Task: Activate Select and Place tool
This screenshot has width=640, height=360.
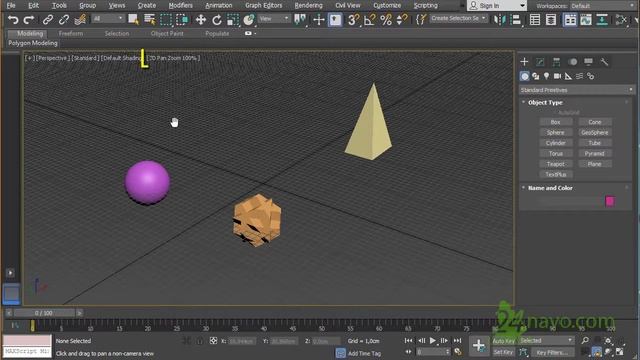Action: (x=249, y=19)
